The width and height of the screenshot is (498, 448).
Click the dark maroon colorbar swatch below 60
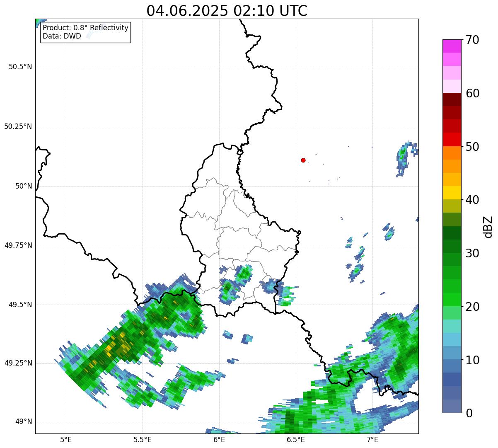click(x=452, y=99)
